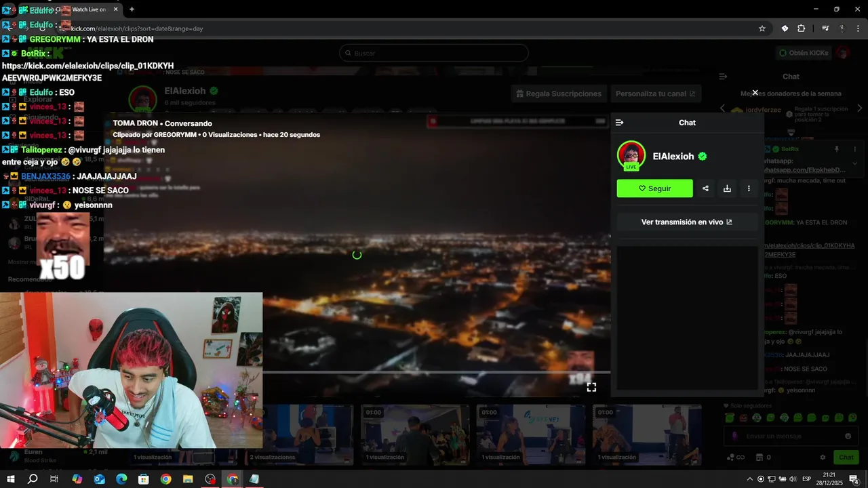The height and width of the screenshot is (488, 868).
Task: Open clip options three-dot menu
Action: coord(749,188)
